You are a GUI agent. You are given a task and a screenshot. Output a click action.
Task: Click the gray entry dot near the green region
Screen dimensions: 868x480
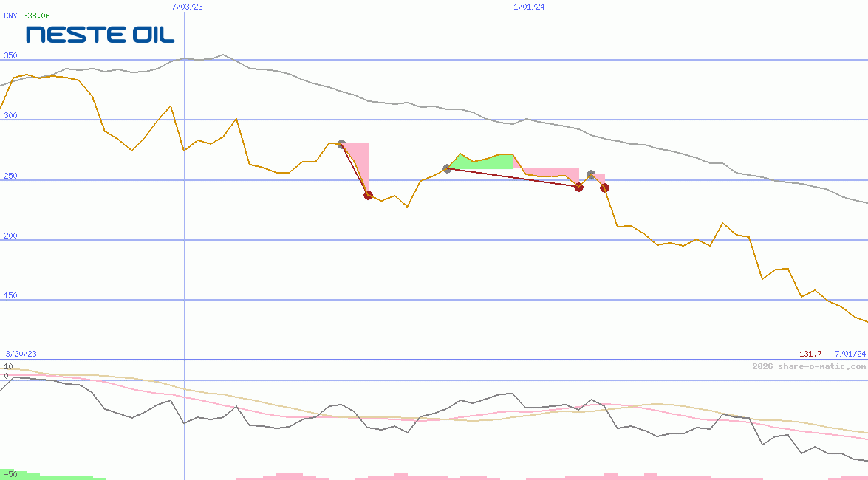pos(447,168)
